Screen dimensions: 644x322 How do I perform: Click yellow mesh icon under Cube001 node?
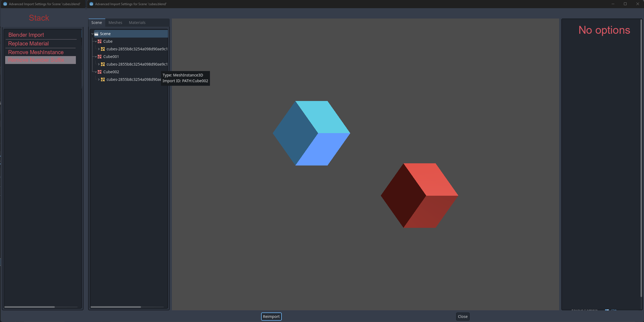coord(103,64)
